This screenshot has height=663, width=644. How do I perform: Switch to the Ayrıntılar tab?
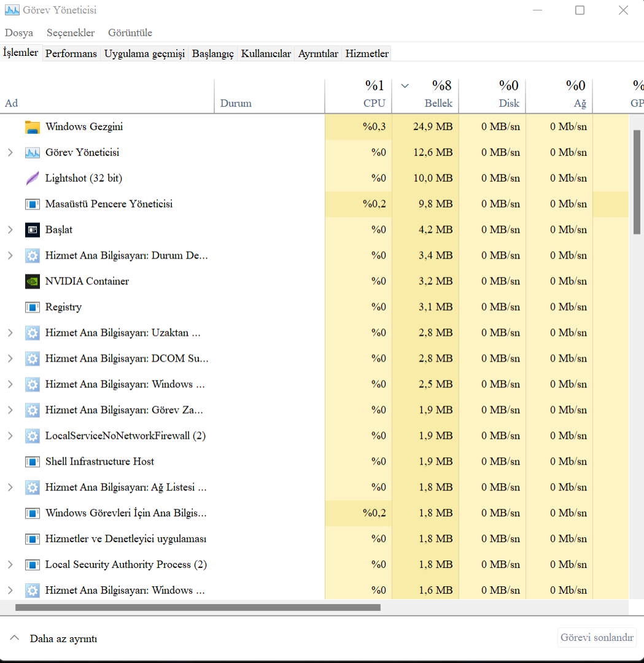click(318, 53)
